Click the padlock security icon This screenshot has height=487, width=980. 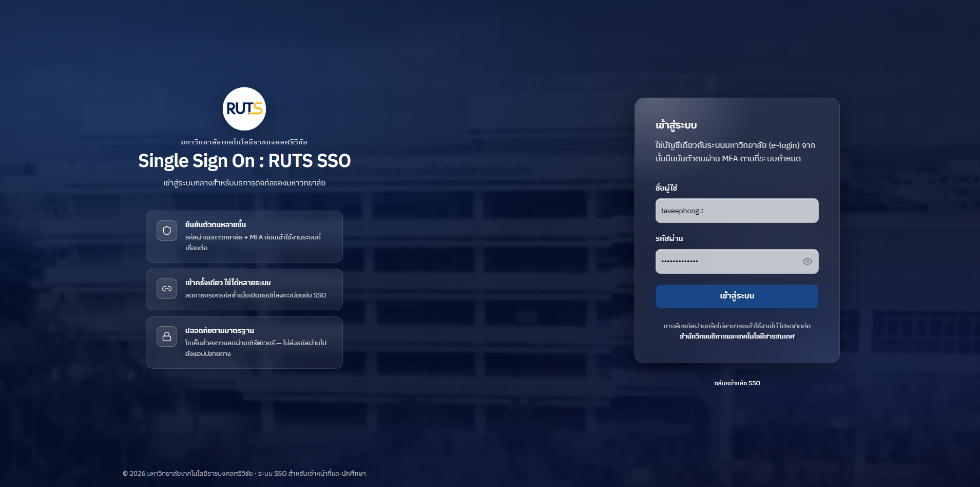(x=167, y=336)
